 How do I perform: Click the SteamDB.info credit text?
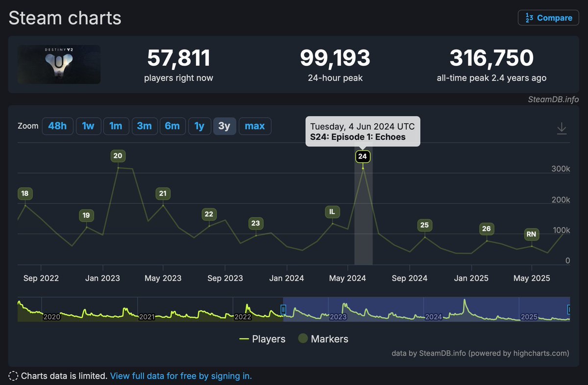tap(554, 100)
